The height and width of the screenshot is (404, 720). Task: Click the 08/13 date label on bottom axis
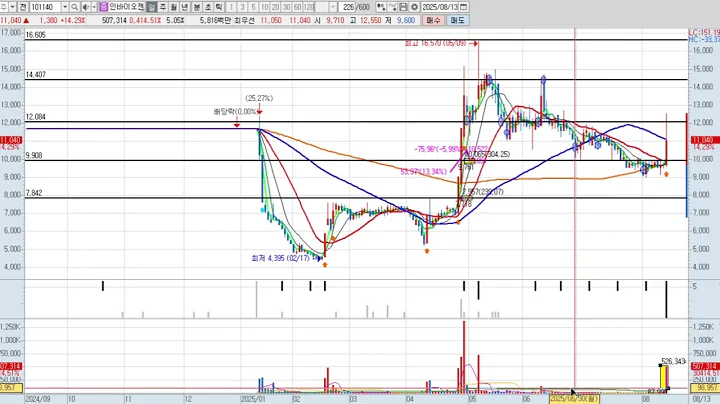coord(702,399)
